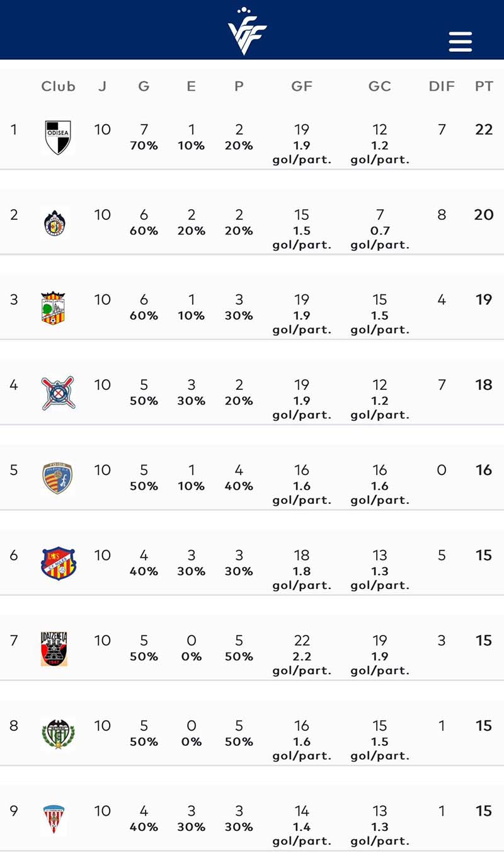Tap the ninth-place striped crest
The width and height of the screenshot is (504, 858).
point(54,818)
